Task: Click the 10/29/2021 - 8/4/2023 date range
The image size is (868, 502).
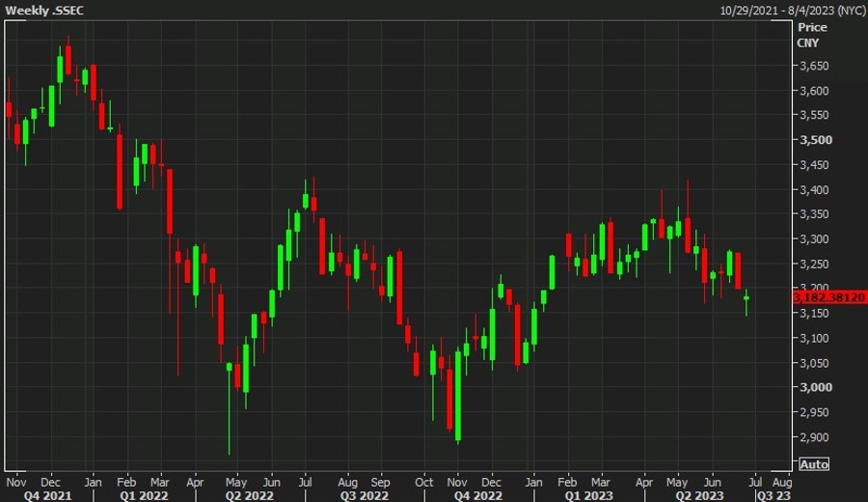Action: [792, 10]
